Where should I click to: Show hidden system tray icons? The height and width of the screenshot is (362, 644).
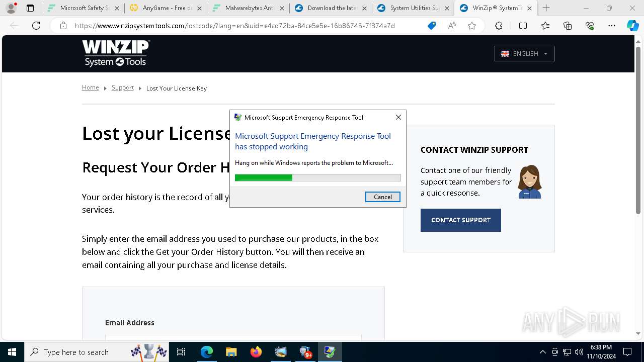coord(542,352)
